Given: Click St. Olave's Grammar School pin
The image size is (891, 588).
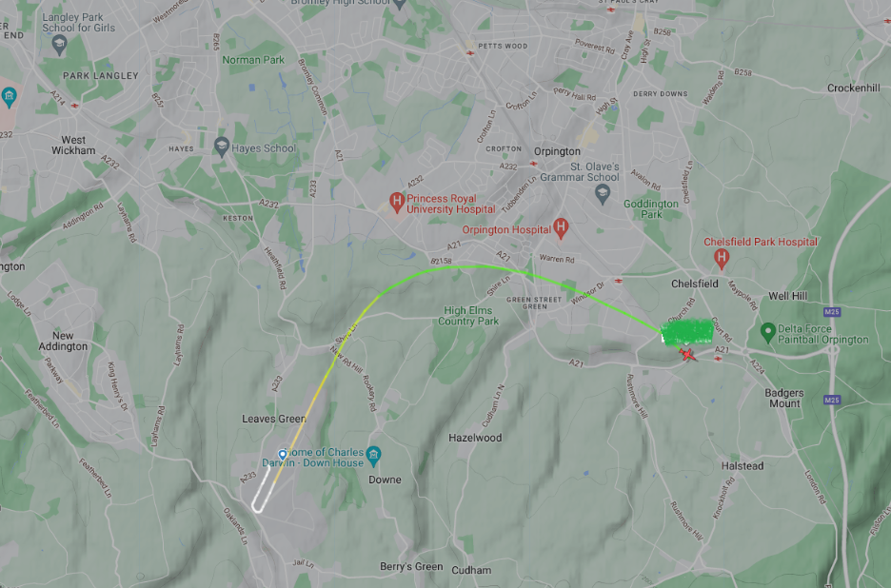Looking at the screenshot, I should [x=603, y=195].
